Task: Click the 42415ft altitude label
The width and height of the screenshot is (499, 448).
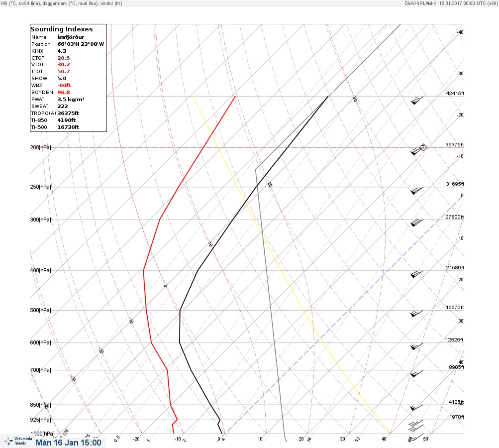Action: (455, 94)
